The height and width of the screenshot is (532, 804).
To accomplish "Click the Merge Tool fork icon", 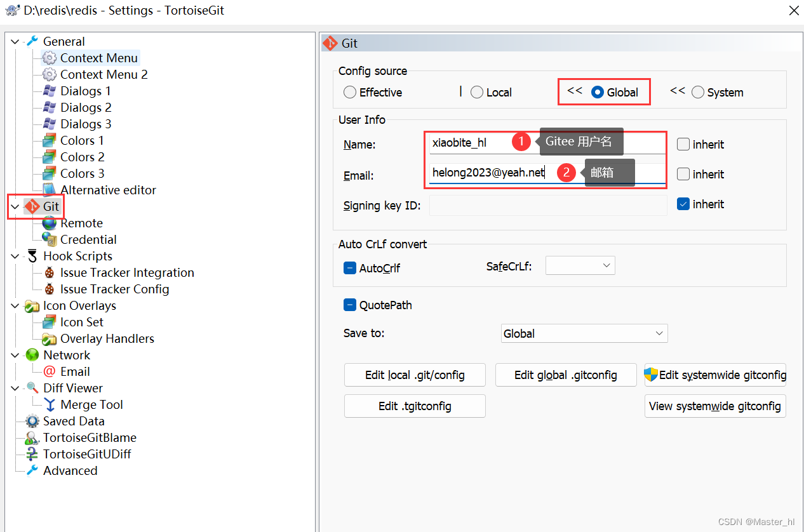I will 49,404.
